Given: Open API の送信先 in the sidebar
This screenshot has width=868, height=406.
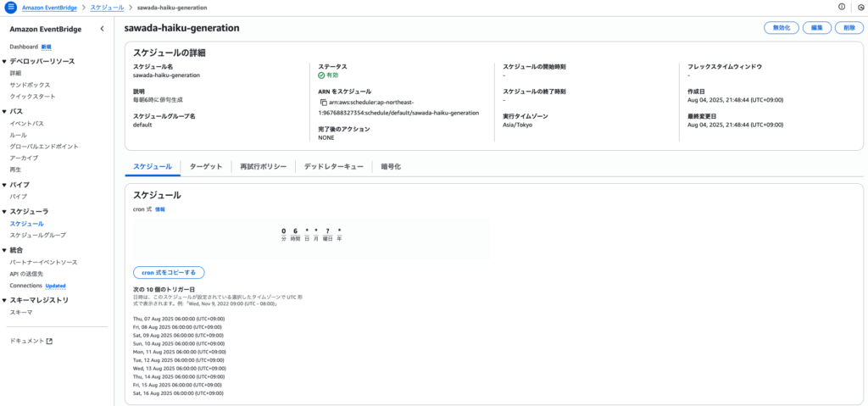Looking at the screenshot, I should 28,274.
